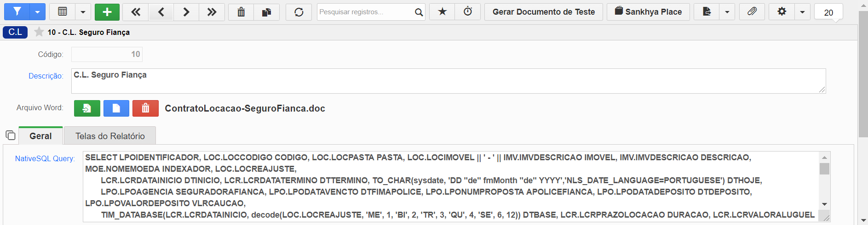Go to last record
Viewport: 868px width, 225px height.
click(212, 12)
